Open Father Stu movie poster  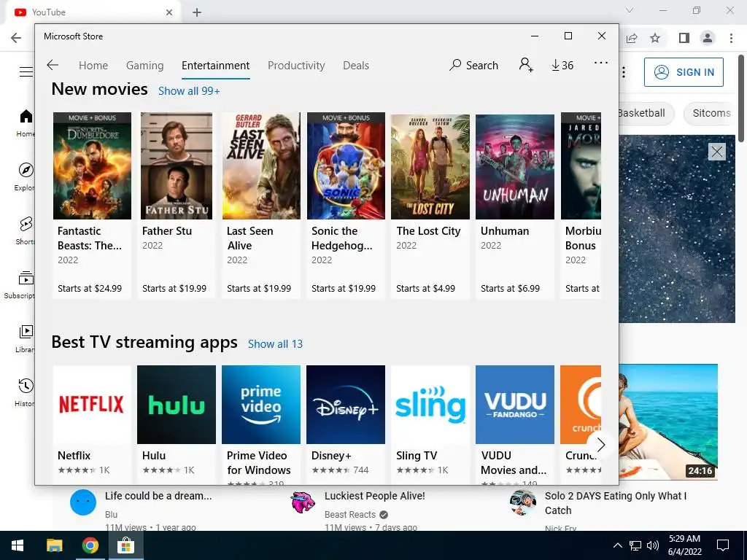pyautogui.click(x=177, y=166)
